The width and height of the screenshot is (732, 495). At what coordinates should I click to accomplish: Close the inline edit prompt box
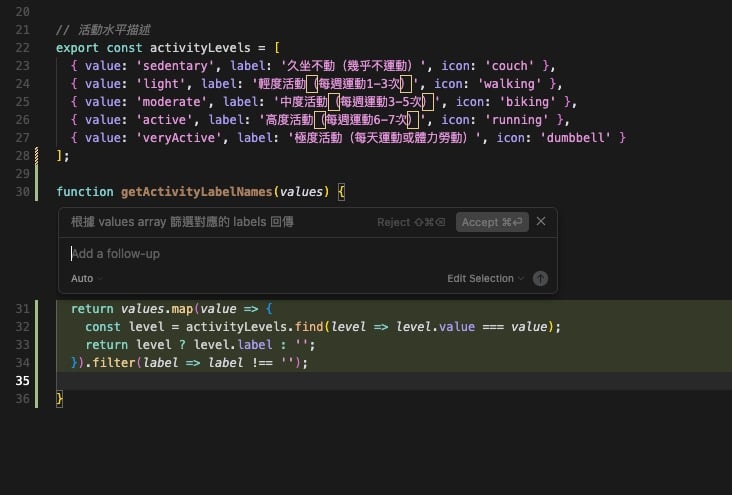[x=541, y=221]
